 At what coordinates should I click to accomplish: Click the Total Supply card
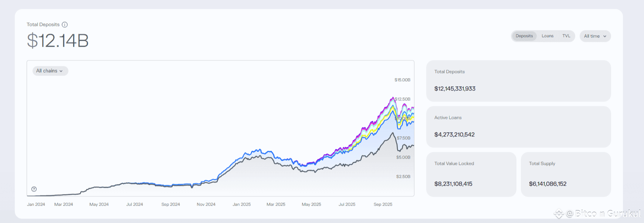tap(566, 174)
